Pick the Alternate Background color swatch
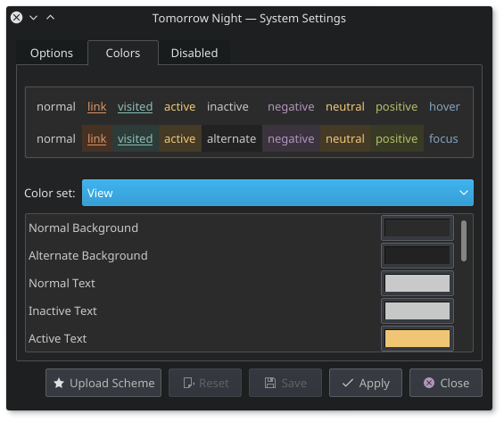504x422 pixels. (417, 255)
